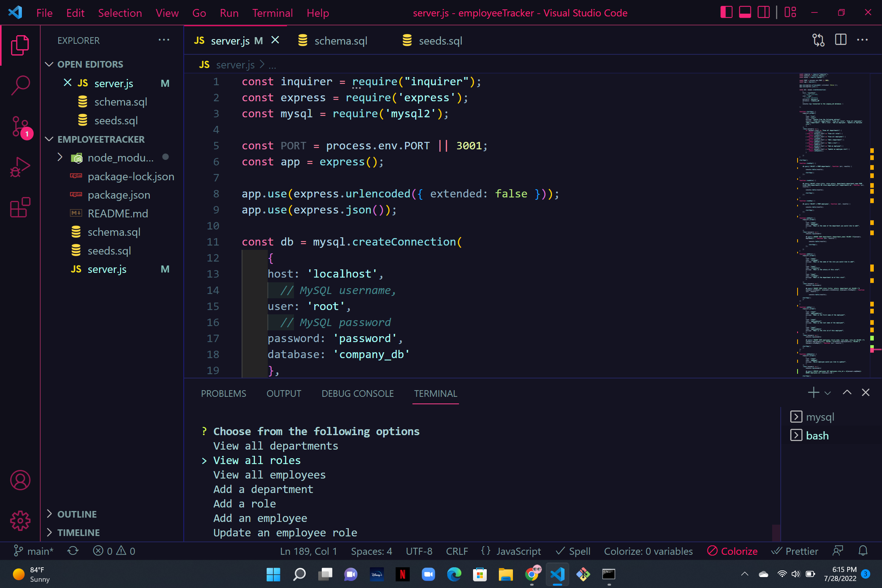Open the Search view in the sidebar
Viewport: 882px width, 588px height.
pyautogui.click(x=20, y=84)
